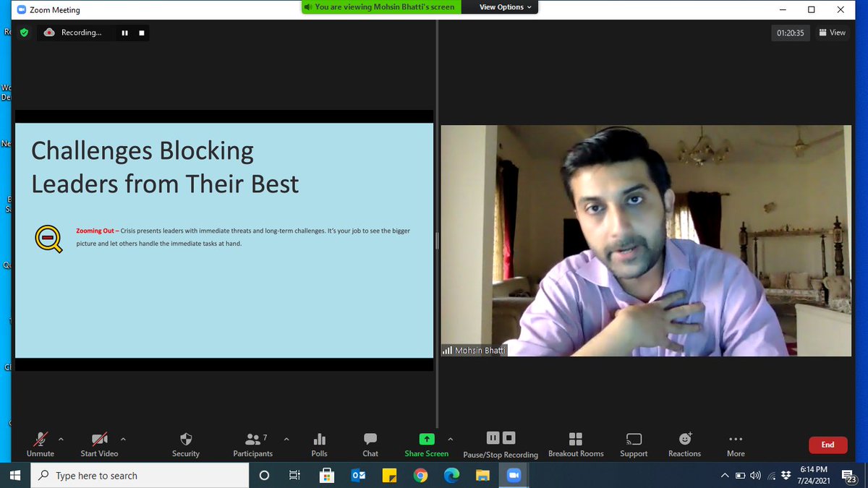Open Task View on taskbar
The height and width of the screenshot is (488, 868).
click(294, 476)
